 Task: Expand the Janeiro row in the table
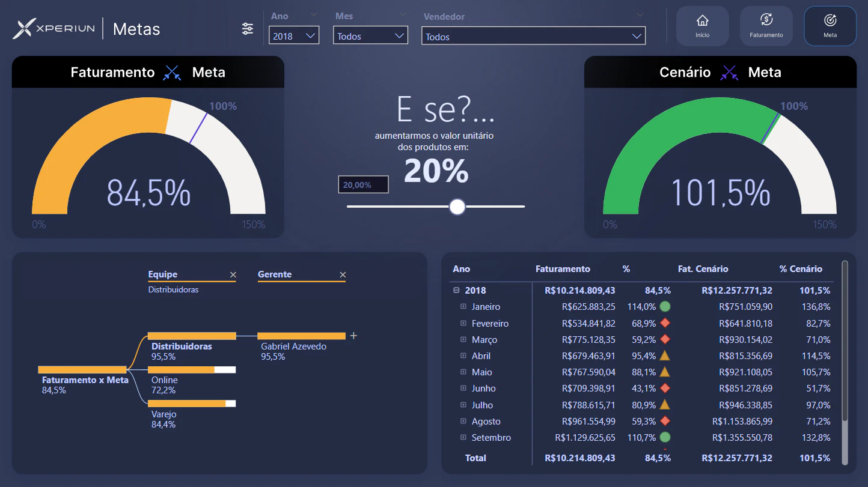click(463, 306)
